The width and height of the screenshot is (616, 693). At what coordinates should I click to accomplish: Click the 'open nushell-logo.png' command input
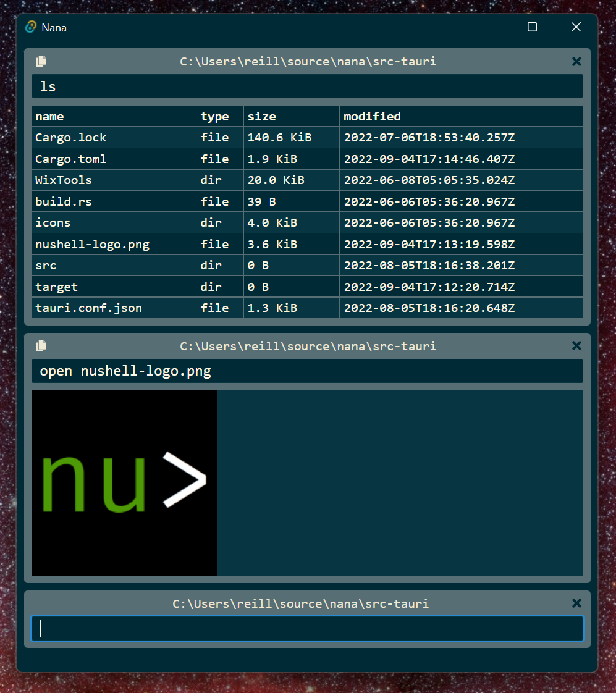pyautogui.click(x=307, y=371)
